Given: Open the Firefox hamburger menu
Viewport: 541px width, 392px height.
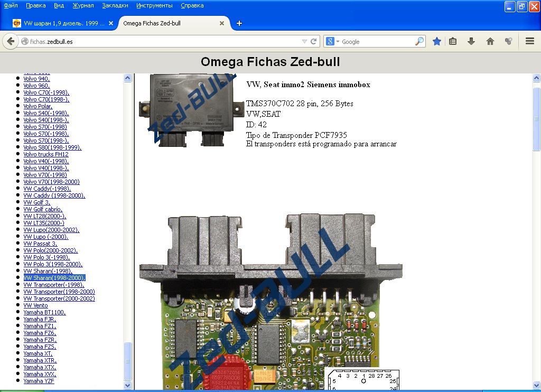Looking at the screenshot, I should 530,41.
